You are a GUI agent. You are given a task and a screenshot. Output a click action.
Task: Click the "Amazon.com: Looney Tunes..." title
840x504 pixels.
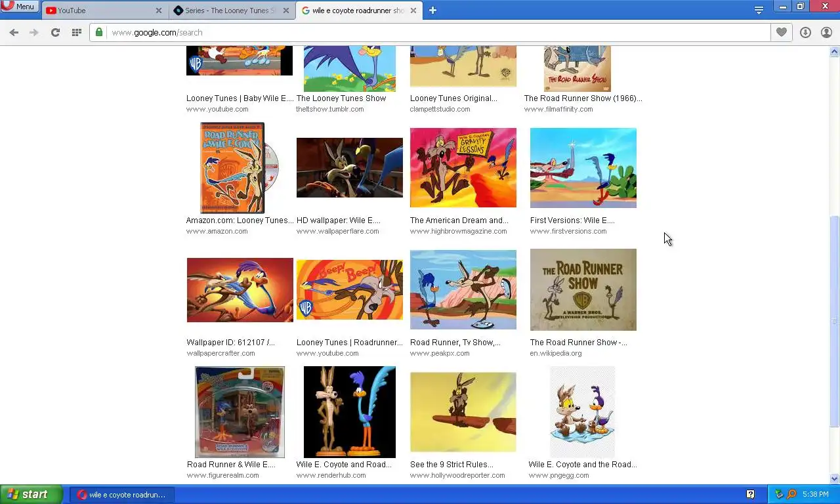pyautogui.click(x=240, y=220)
